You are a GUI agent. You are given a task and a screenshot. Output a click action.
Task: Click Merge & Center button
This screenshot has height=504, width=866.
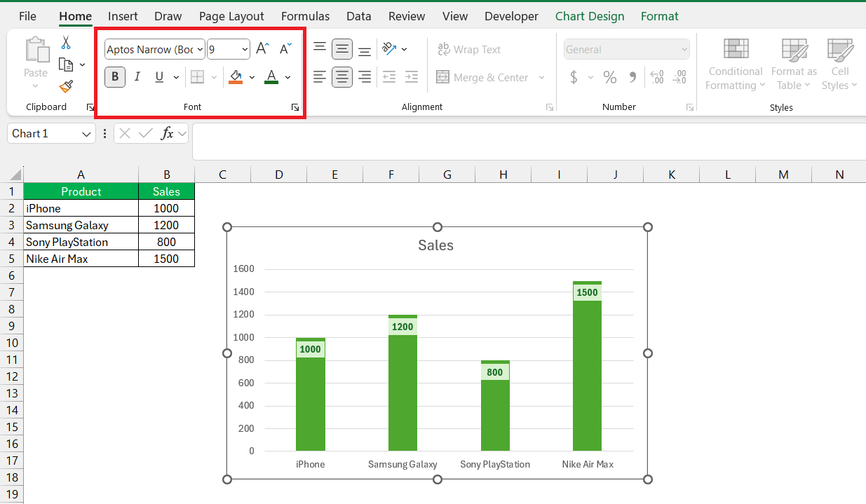point(482,77)
